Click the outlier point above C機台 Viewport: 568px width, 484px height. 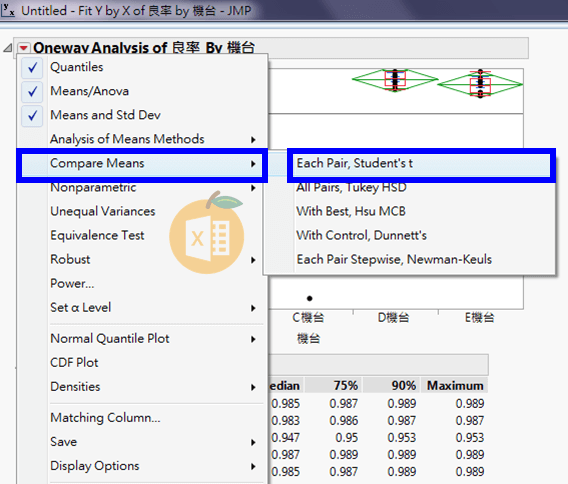coord(309,299)
